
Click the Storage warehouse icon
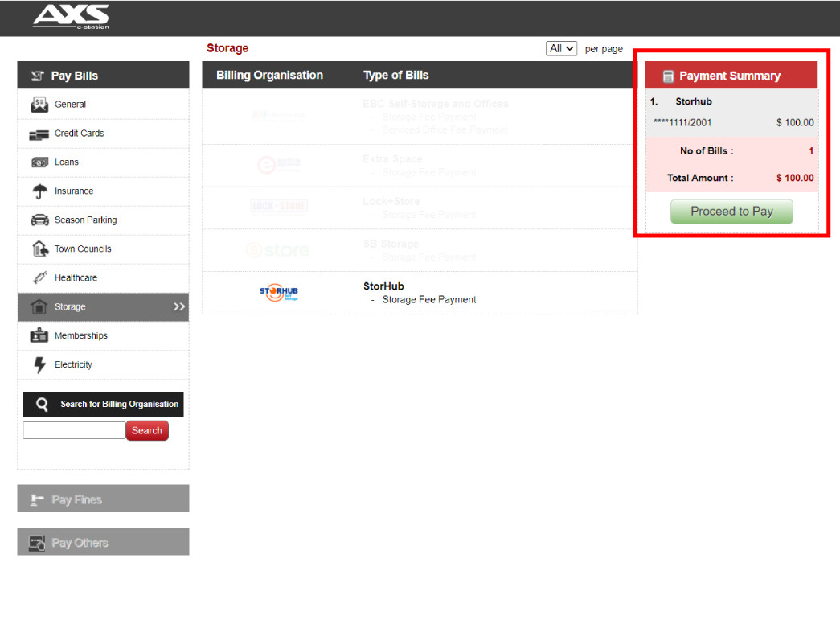click(39, 306)
